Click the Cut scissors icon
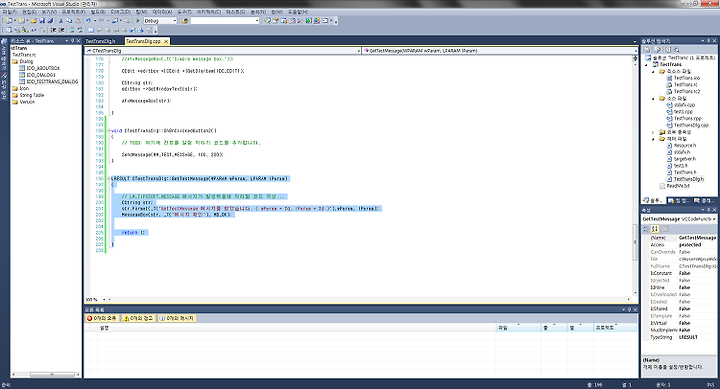The height and width of the screenshot is (389, 720). click(x=61, y=21)
